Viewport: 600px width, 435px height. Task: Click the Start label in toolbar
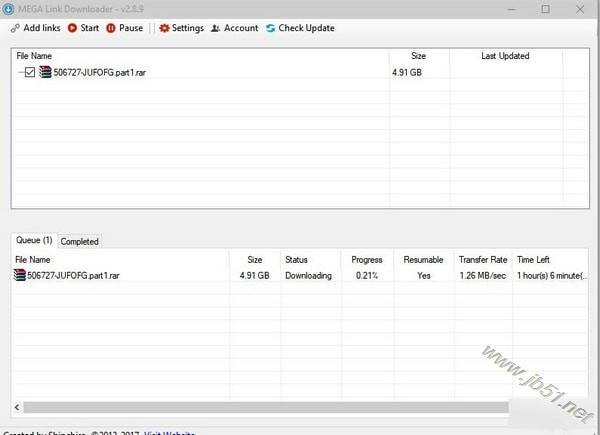90,28
